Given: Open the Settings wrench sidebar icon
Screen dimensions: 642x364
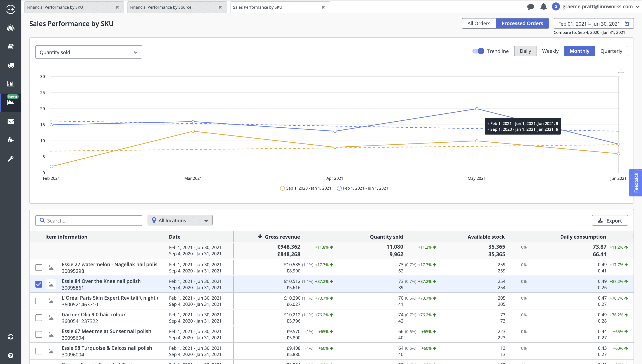Looking at the screenshot, I should click(10, 159).
